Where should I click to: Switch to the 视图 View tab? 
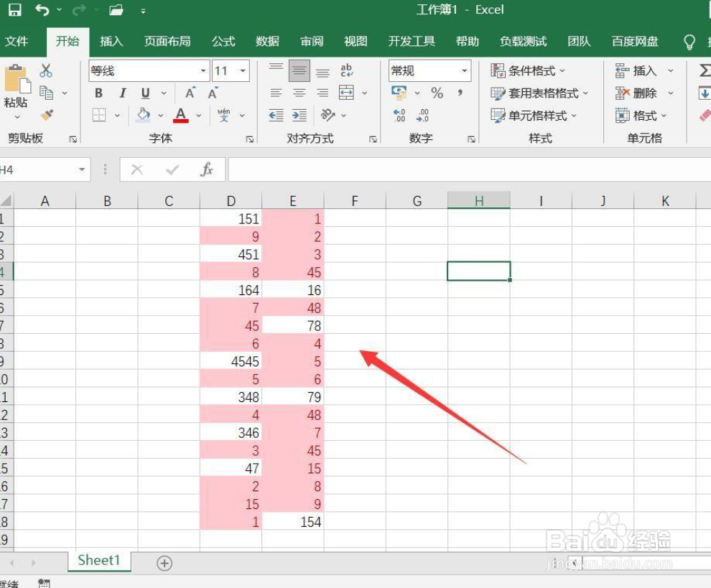(x=356, y=41)
